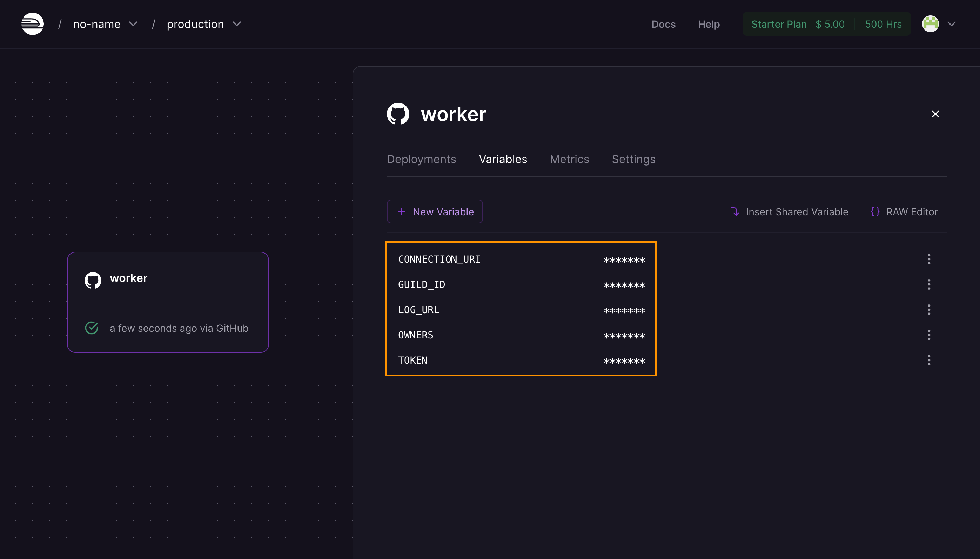This screenshot has height=559, width=980.
Task: Click the masked TOKEN value to reveal it
Action: coord(624,360)
